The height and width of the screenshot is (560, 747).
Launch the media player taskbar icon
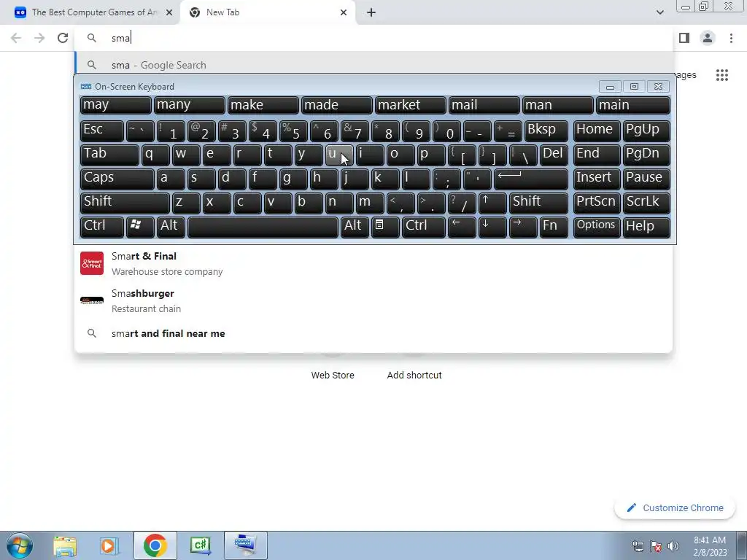[x=109, y=545]
